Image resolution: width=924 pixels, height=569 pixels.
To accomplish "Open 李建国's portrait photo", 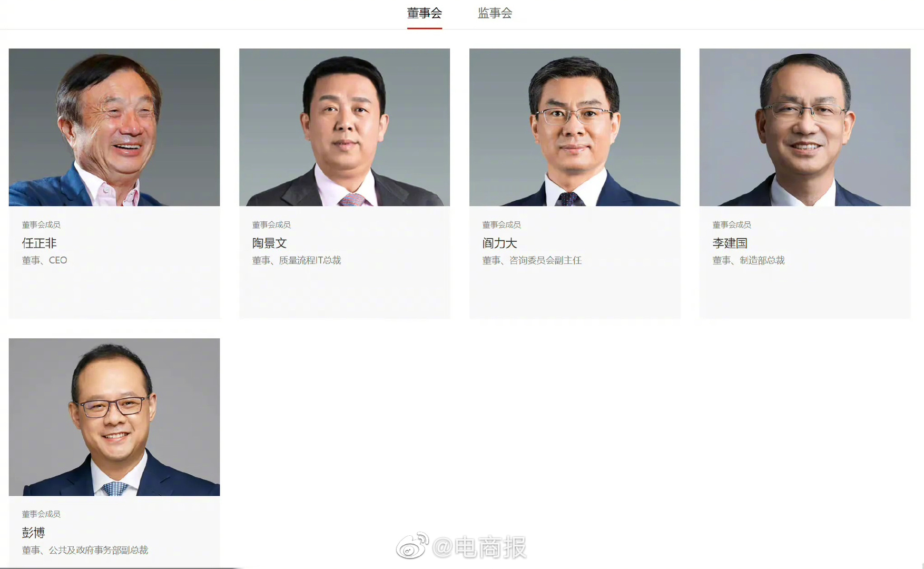I will pyautogui.click(x=805, y=127).
